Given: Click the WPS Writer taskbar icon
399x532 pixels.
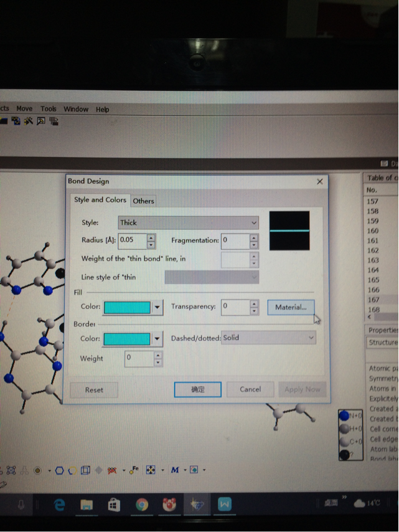Looking at the screenshot, I should pyautogui.click(x=225, y=505).
